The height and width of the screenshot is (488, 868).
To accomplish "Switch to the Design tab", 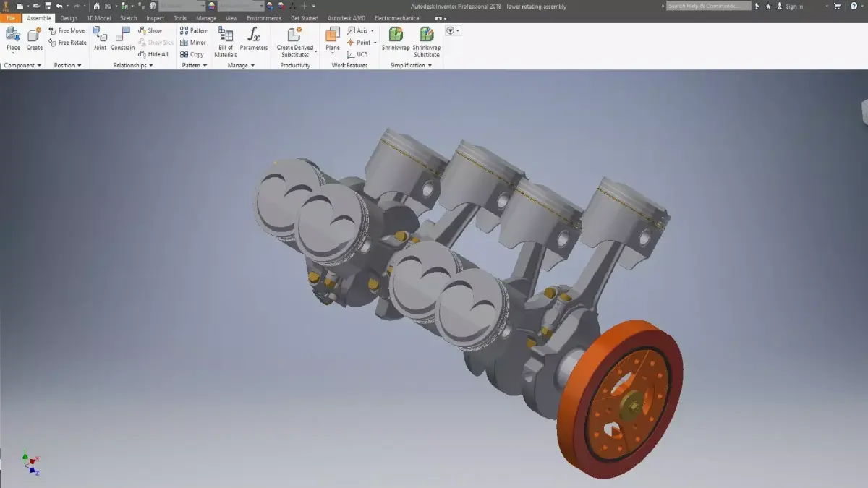I will pyautogui.click(x=69, y=18).
